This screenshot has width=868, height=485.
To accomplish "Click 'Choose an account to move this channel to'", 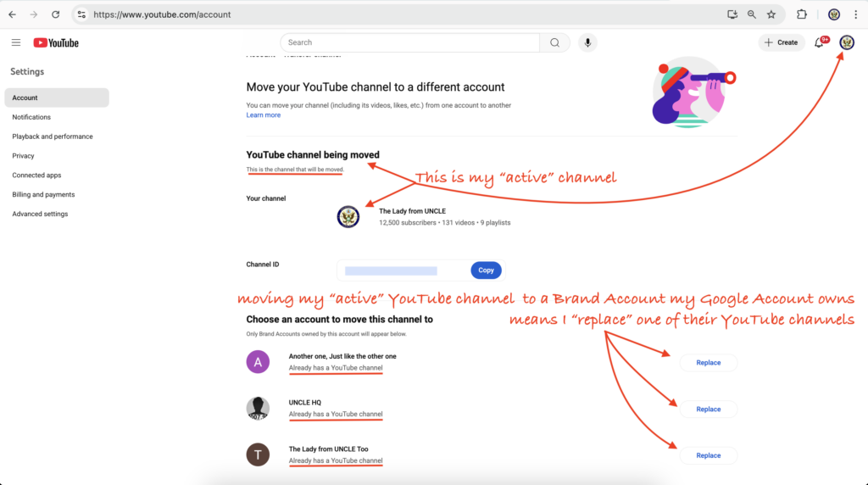I will [339, 320].
